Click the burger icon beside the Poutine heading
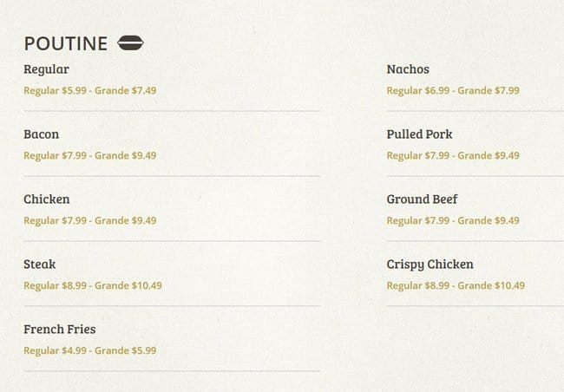 tap(130, 42)
